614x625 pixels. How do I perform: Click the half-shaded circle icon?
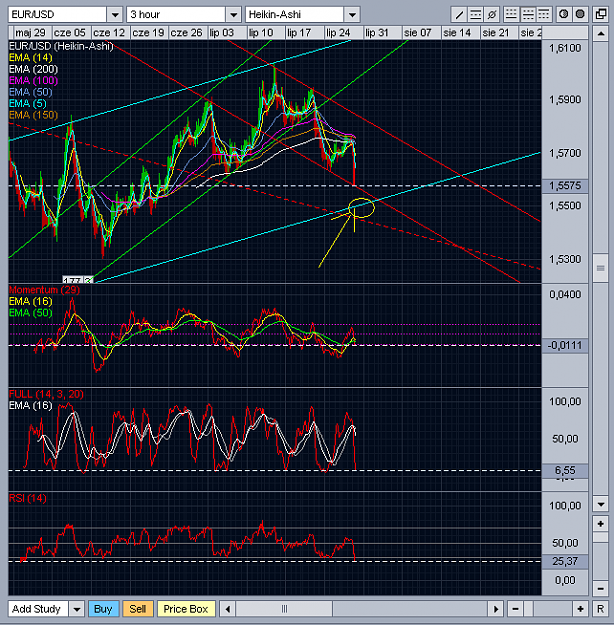click(x=563, y=15)
